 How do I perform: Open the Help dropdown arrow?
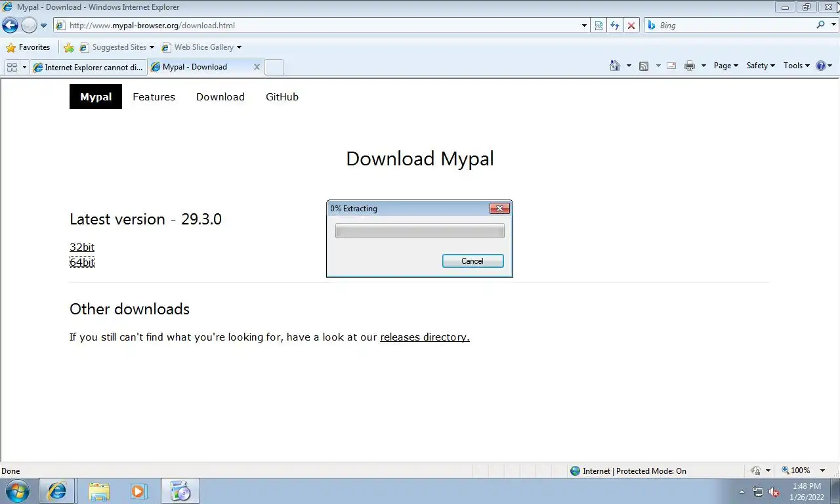(830, 66)
